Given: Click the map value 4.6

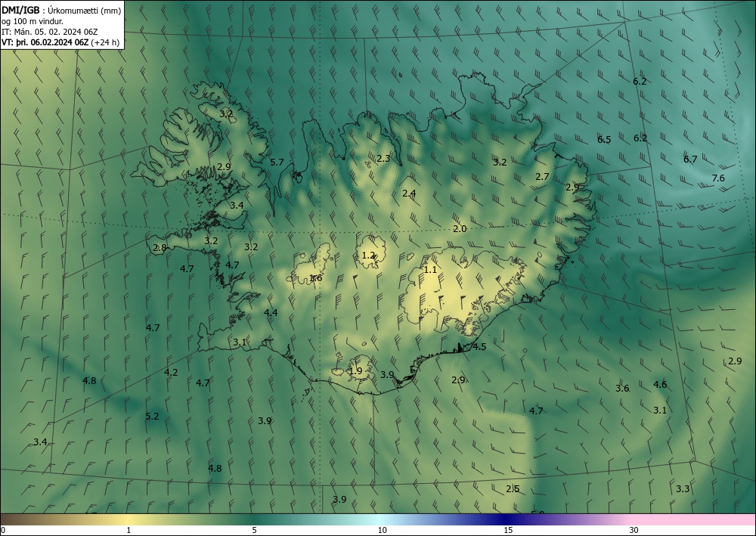Looking at the screenshot, I should click(660, 384).
